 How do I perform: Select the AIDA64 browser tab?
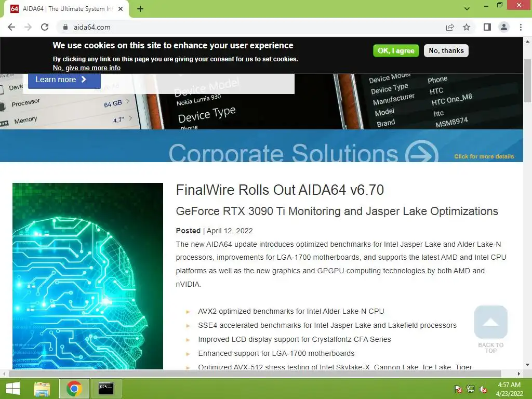pyautogui.click(x=66, y=9)
